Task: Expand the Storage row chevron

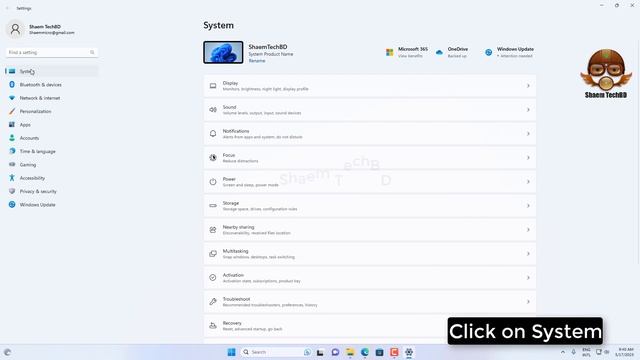Action: pyautogui.click(x=528, y=206)
